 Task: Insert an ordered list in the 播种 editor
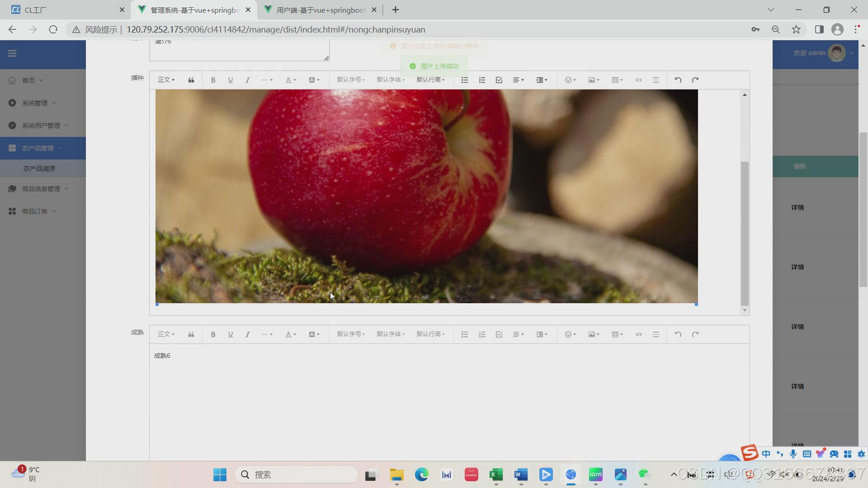(x=482, y=80)
